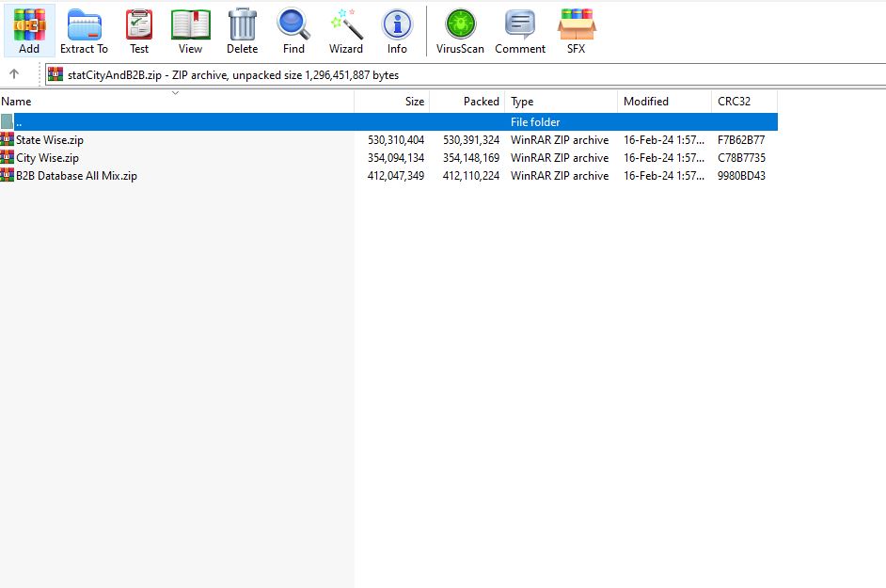Show archive Info
Screen dimensions: 886x588
point(397,30)
